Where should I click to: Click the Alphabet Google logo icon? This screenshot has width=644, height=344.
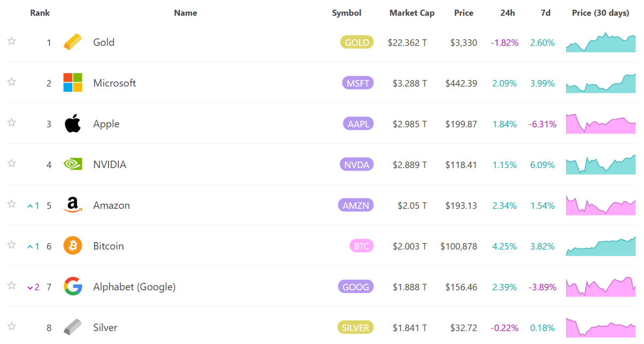point(73,287)
